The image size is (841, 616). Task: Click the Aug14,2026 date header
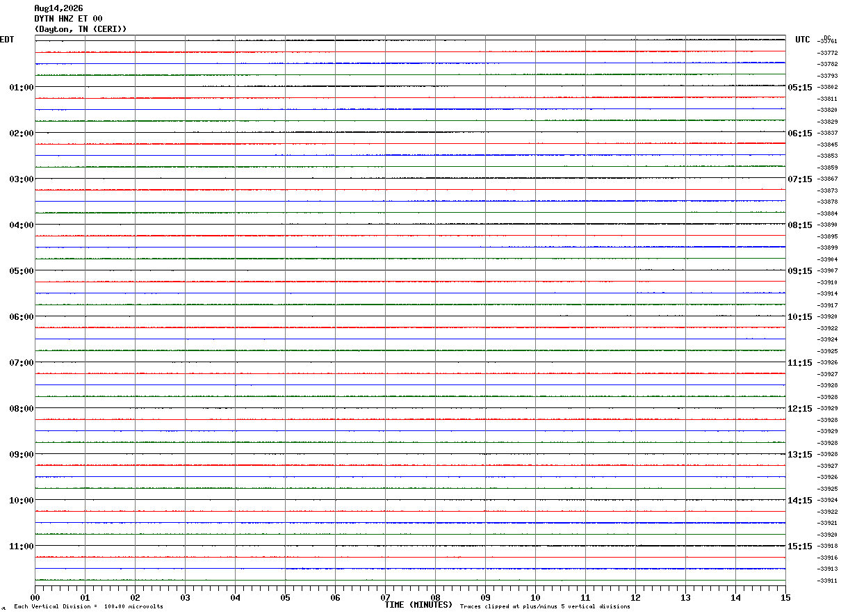coord(58,8)
